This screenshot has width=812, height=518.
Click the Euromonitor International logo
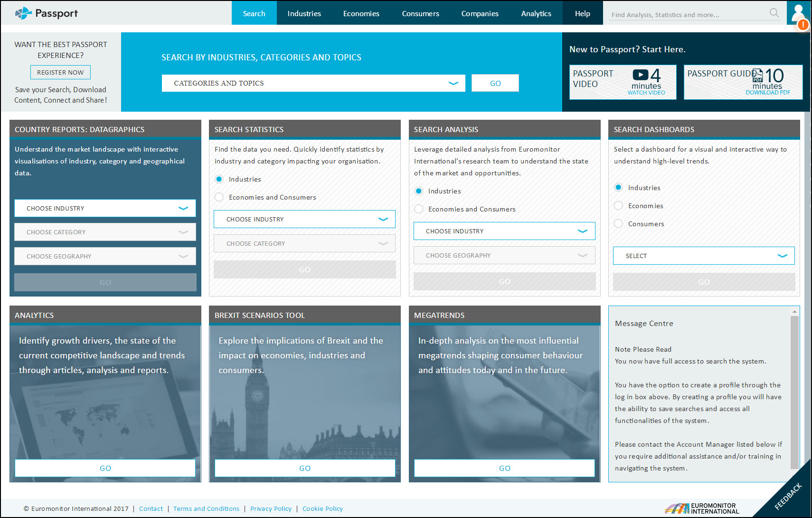[x=702, y=508]
